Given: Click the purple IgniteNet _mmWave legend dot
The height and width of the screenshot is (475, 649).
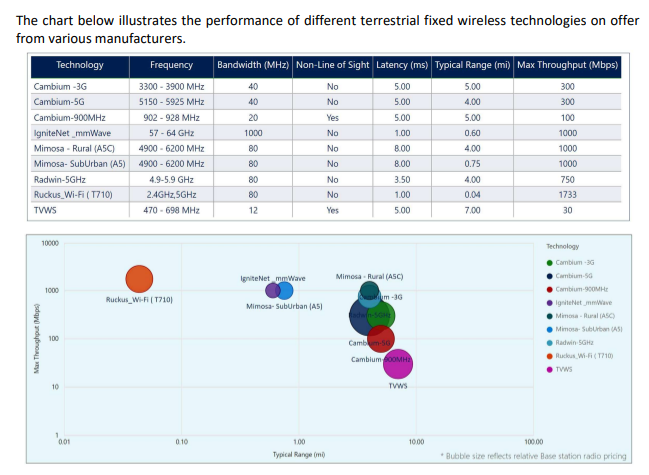Looking at the screenshot, I should pyautogui.click(x=549, y=303).
